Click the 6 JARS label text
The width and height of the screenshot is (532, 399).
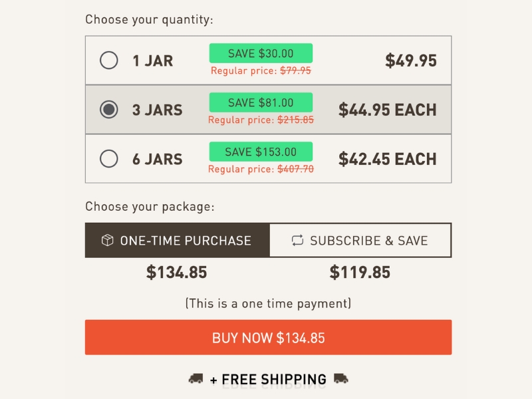point(157,160)
